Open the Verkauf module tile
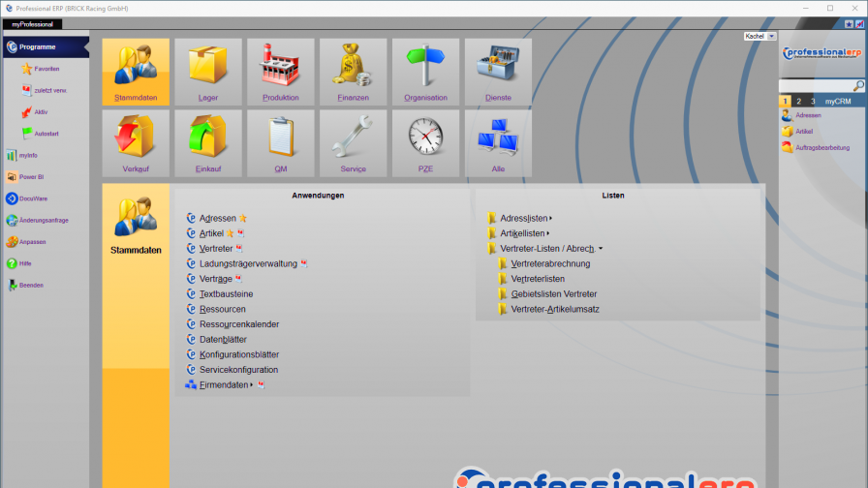The image size is (868, 488). tap(136, 143)
